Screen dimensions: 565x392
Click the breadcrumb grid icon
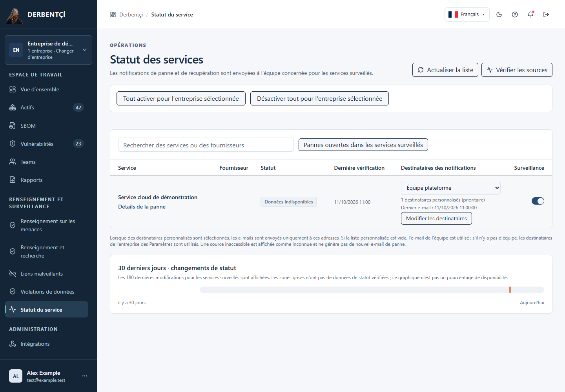click(113, 15)
